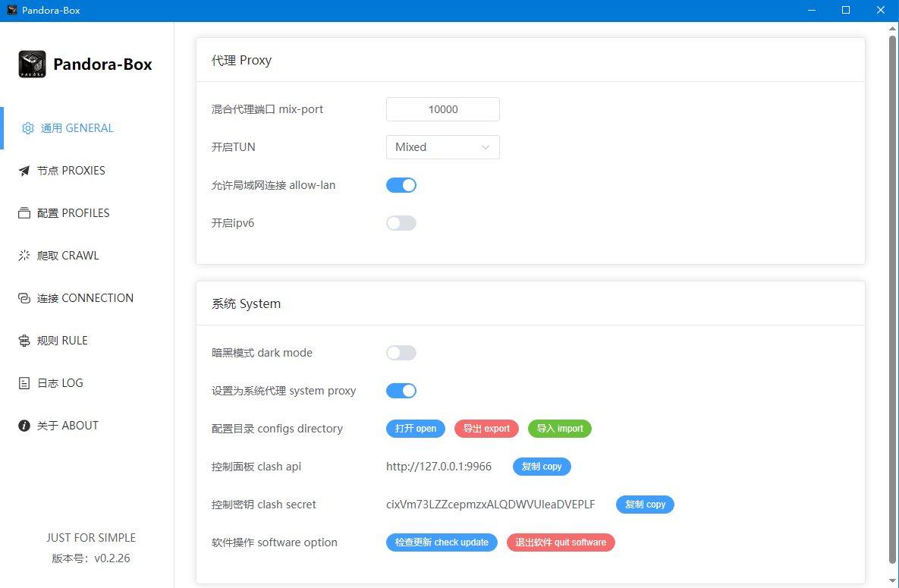View 日志 LOG page
The height and width of the screenshot is (588, 899).
[x=87, y=382]
